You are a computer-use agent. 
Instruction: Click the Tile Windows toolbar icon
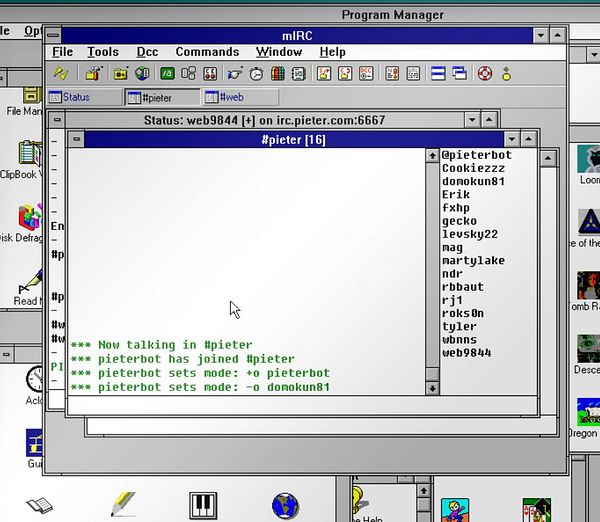[438, 73]
